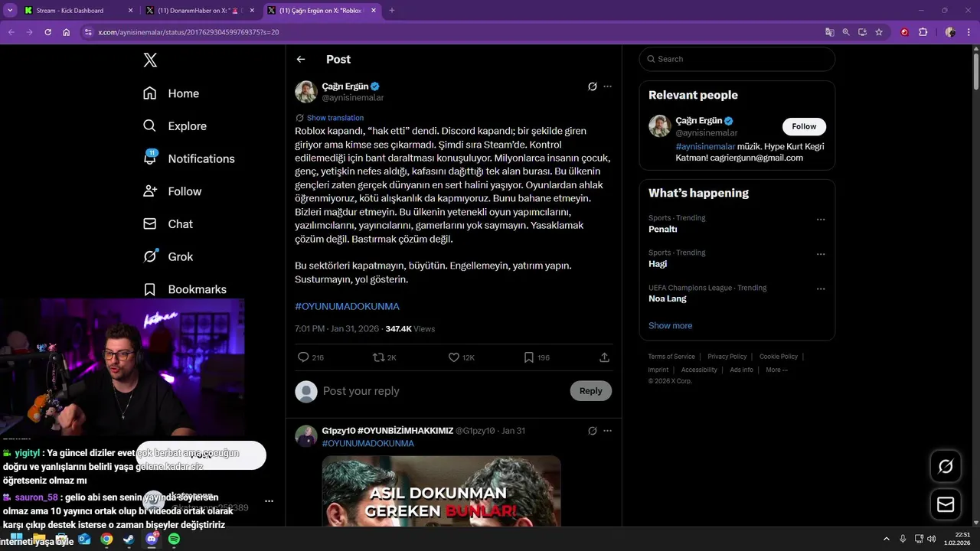Open the Privacy Policy link
Screen dimensions: 980x551
727,357
